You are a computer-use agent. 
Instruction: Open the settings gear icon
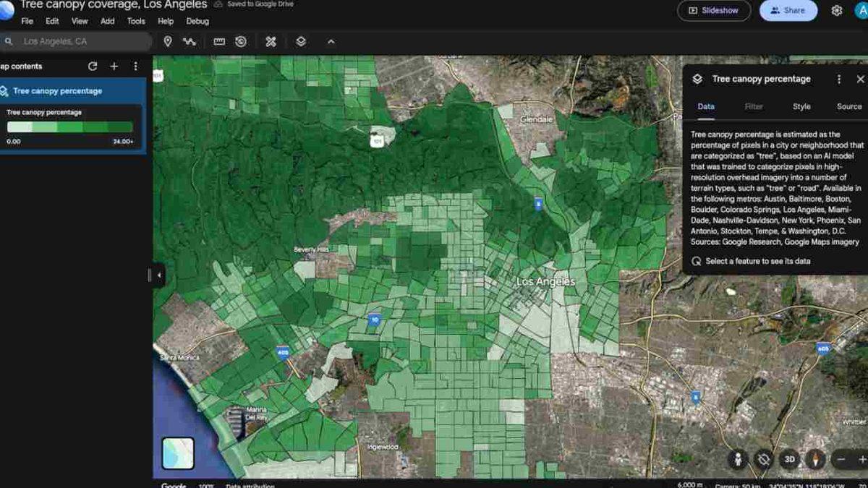(837, 11)
